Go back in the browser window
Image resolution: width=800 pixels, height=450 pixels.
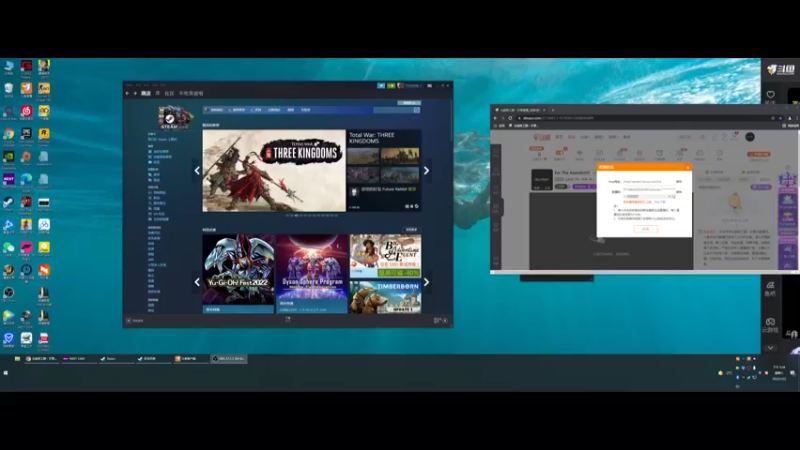495,118
